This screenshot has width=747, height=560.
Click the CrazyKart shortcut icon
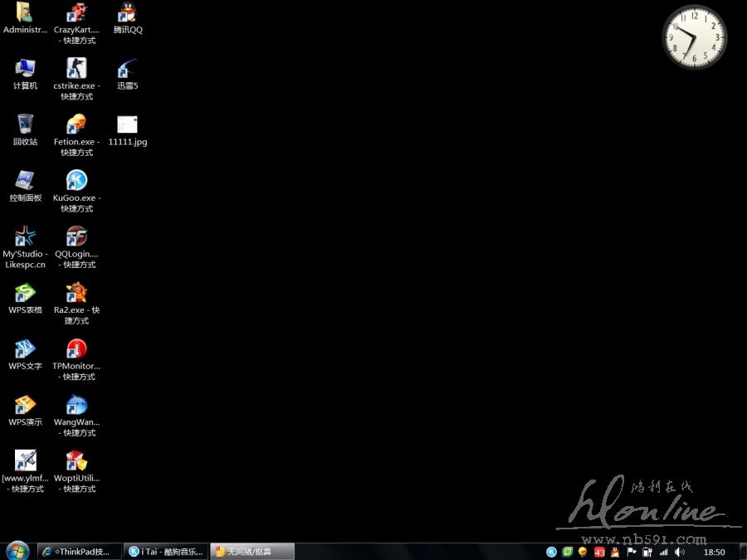click(76, 13)
